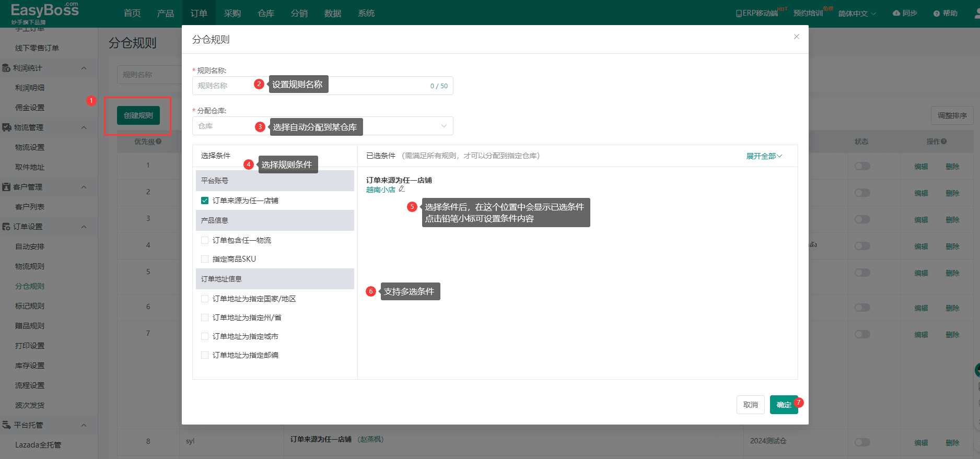The image size is (980, 459).
Task: Open the 分配仓库 warehouse dropdown
Action: (322, 126)
